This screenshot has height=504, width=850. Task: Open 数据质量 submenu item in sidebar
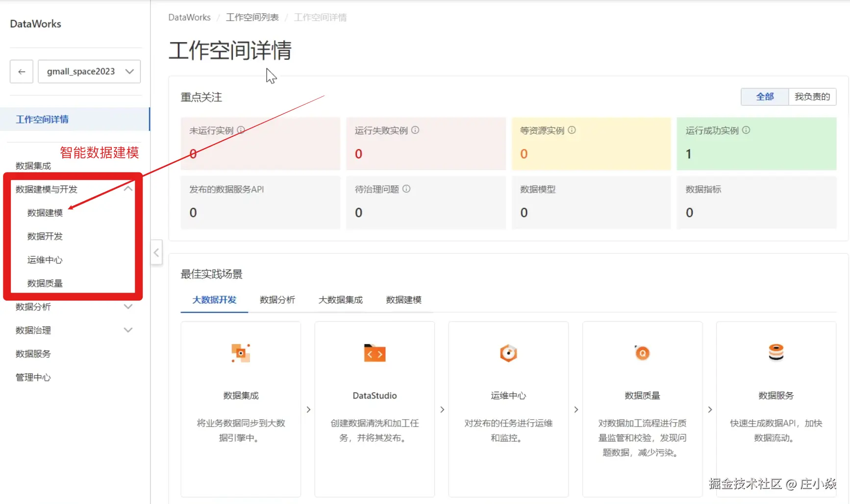(45, 283)
